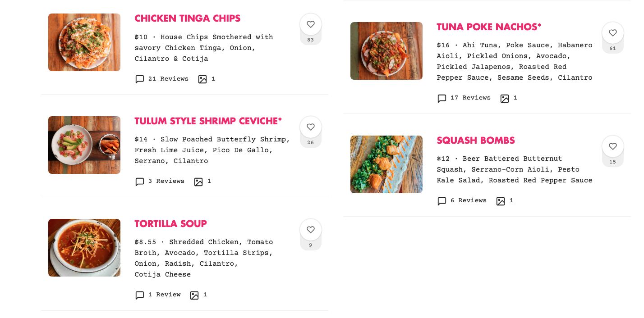Open photo icon for Chicken Tinga Chips
Screen dimensions: 644x318
(x=202, y=79)
